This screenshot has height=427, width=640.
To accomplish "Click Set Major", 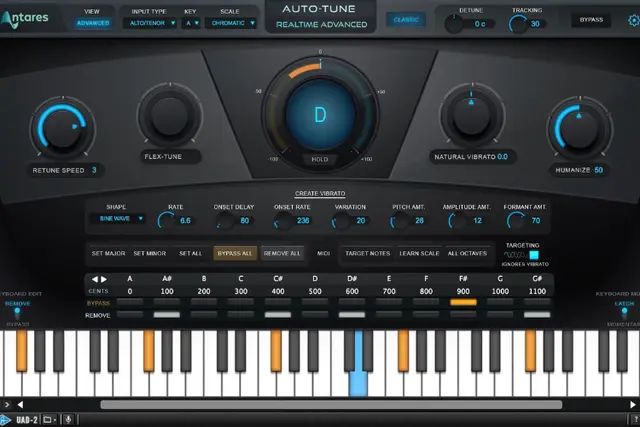I will [x=108, y=254].
